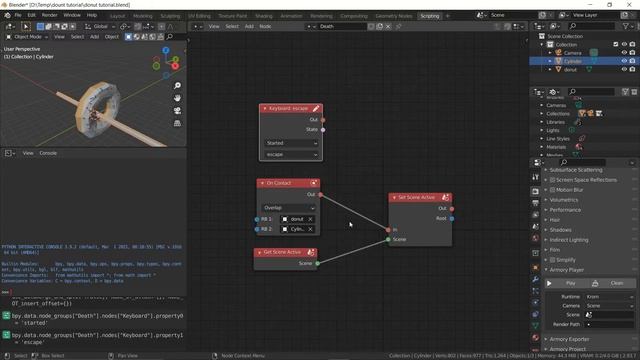Open the Material properties tab icon
Viewport: 640px width, 360px height.
click(536, 338)
